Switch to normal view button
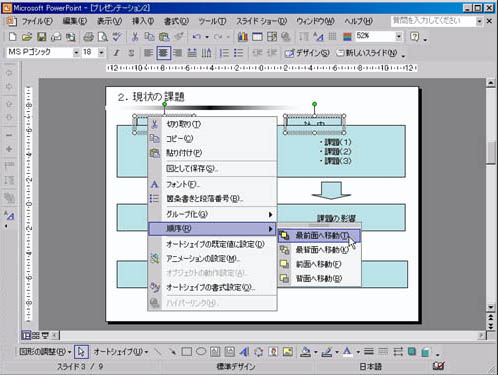The height and width of the screenshot is (375, 498). (26, 335)
